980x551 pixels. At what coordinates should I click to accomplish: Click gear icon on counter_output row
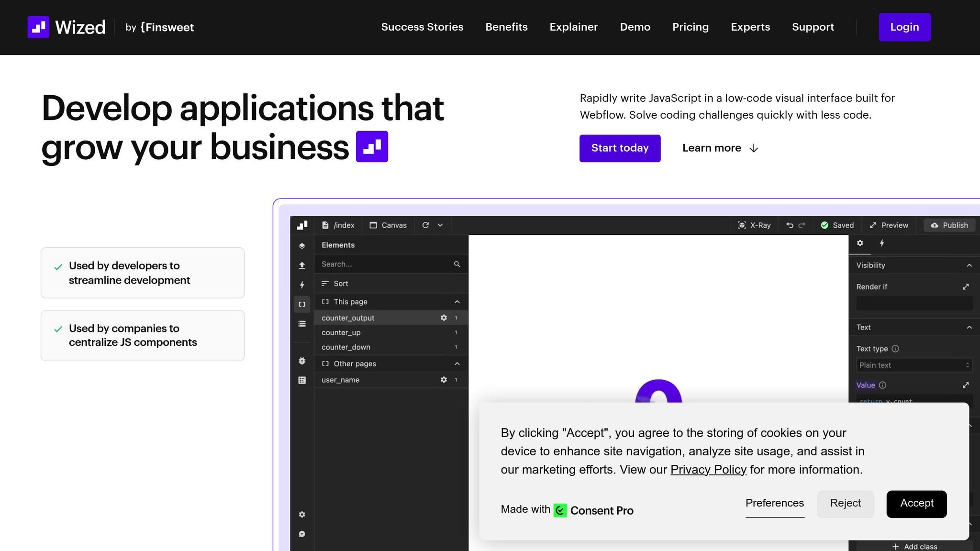click(444, 318)
